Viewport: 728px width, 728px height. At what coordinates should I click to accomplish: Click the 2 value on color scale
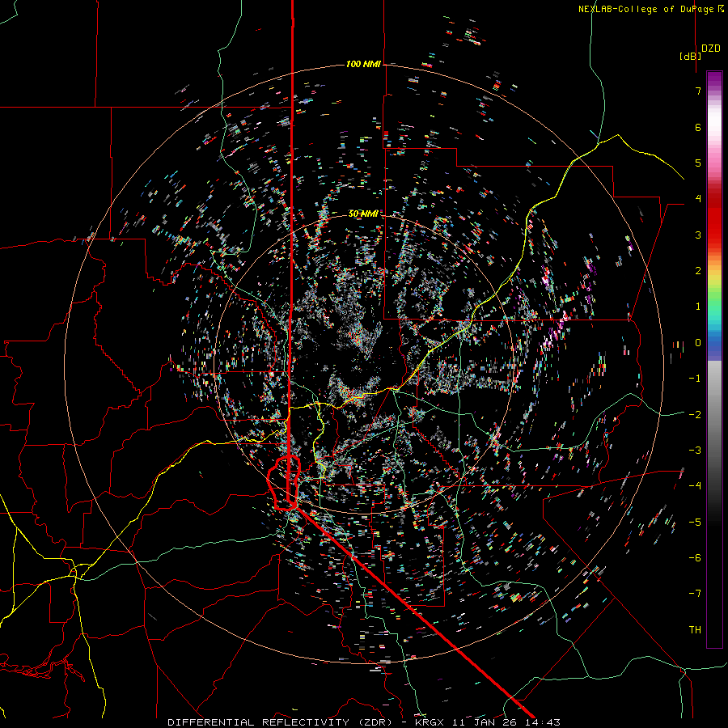click(698, 271)
